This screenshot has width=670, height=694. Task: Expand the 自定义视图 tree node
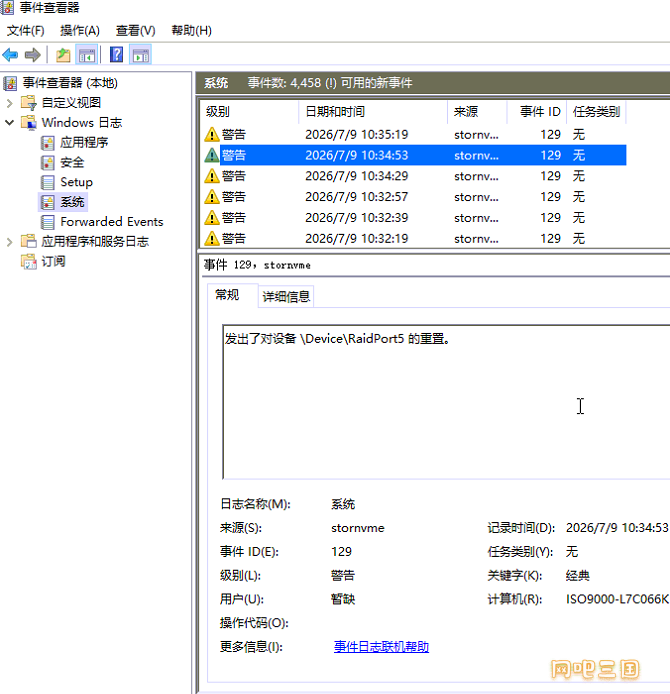click(9, 103)
